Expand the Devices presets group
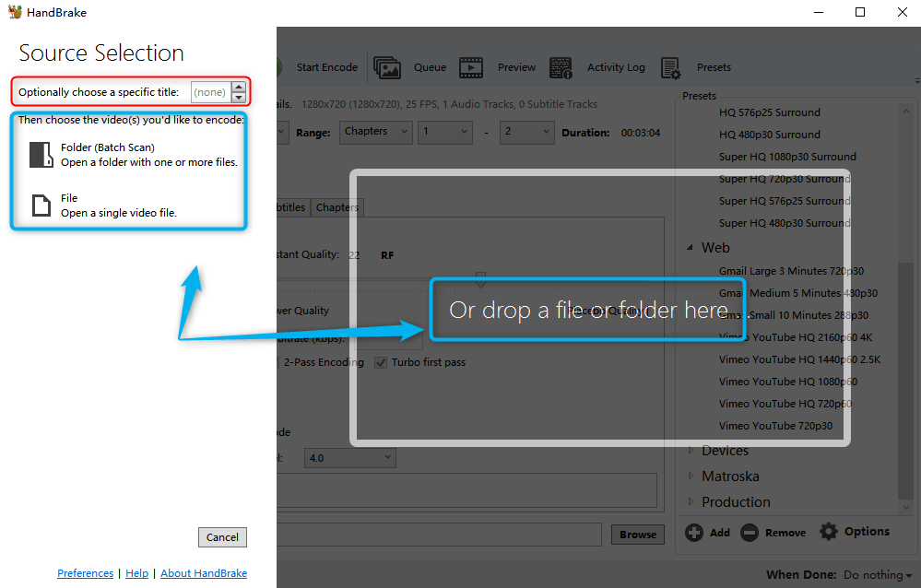 [691, 451]
